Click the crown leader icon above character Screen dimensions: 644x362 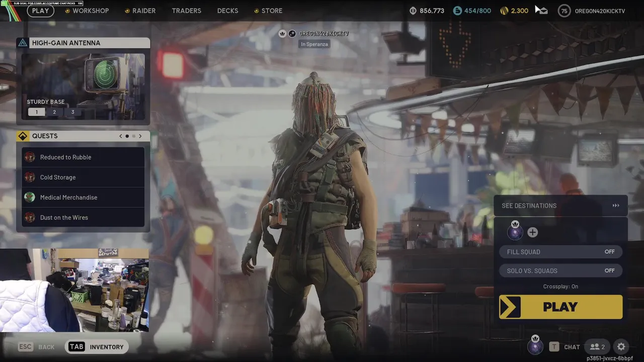tap(283, 34)
